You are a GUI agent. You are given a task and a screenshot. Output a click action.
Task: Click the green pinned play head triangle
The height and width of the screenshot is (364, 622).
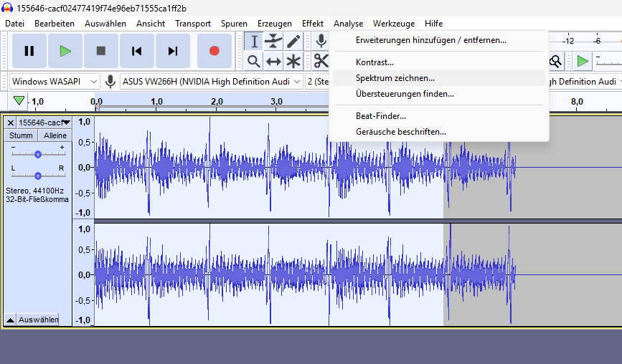[19, 101]
